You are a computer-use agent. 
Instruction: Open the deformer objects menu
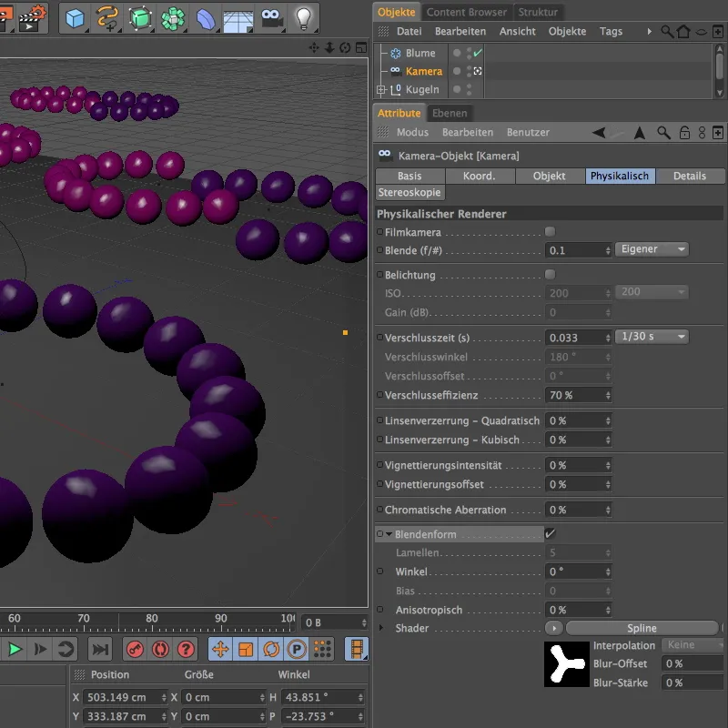pyautogui.click(x=206, y=18)
